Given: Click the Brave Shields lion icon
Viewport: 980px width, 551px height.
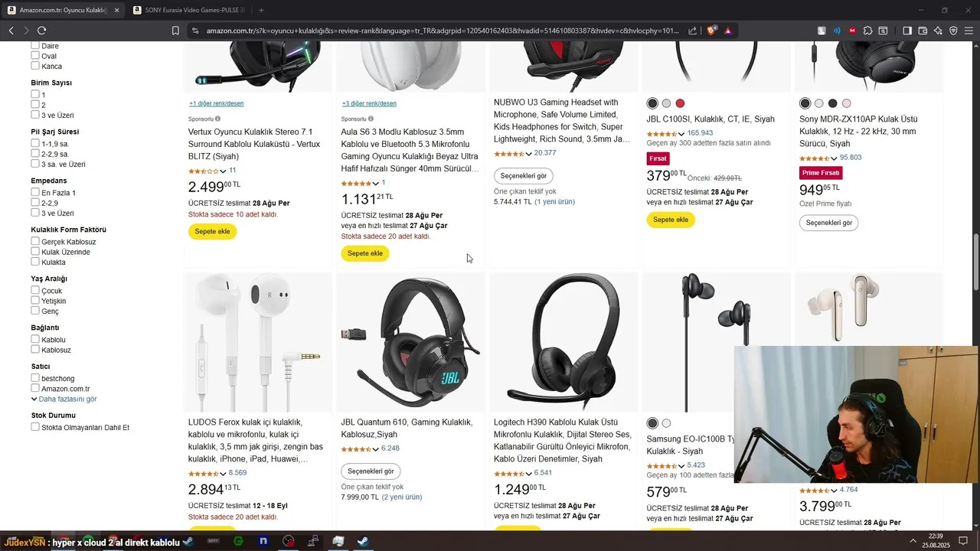Looking at the screenshot, I should 711,31.
